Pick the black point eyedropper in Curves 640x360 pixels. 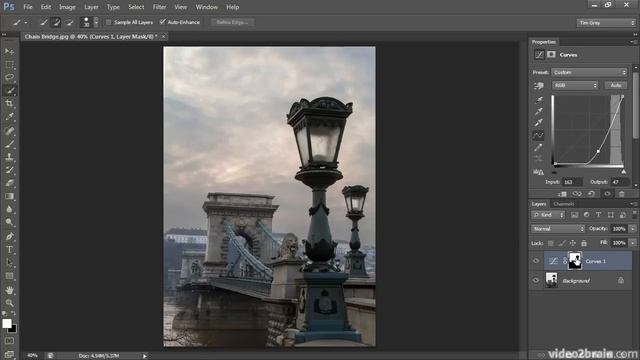pyautogui.click(x=539, y=100)
